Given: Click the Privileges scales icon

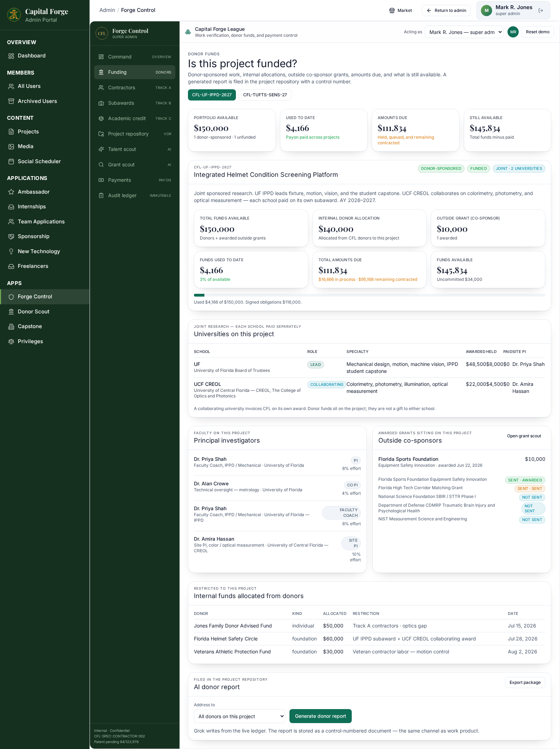Looking at the screenshot, I should click(x=11, y=341).
